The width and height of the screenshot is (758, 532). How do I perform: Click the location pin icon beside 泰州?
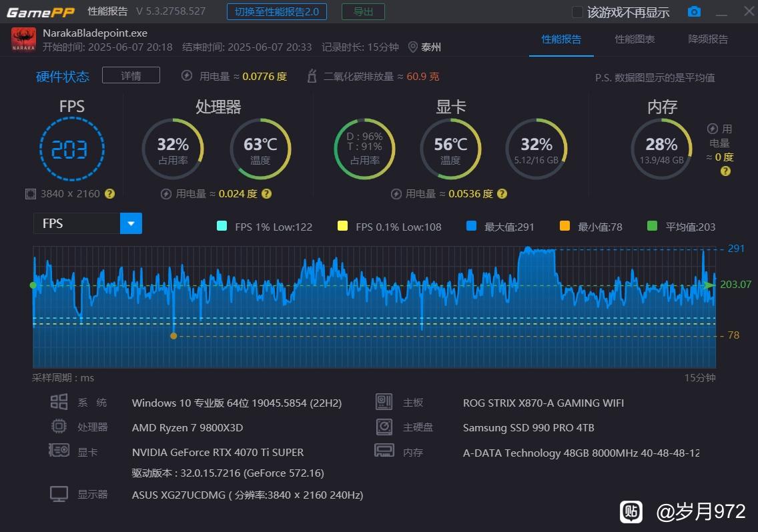413,47
